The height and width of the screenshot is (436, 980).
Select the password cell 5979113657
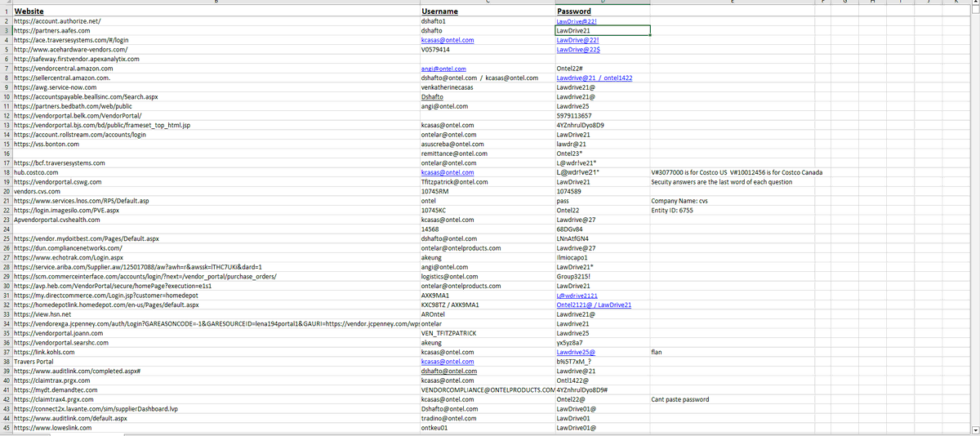click(x=602, y=116)
